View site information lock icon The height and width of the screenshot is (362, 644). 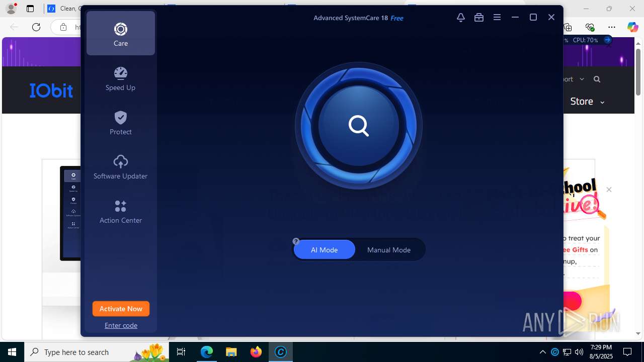tap(63, 27)
